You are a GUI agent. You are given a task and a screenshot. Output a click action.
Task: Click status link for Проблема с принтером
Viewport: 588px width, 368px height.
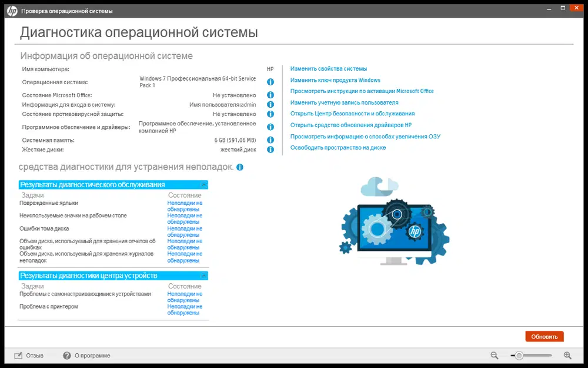pos(185,310)
